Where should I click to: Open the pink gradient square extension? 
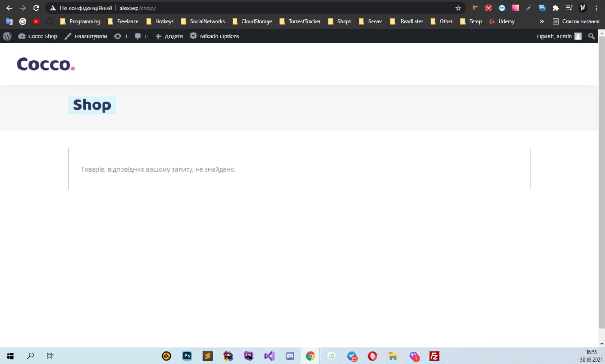[515, 8]
